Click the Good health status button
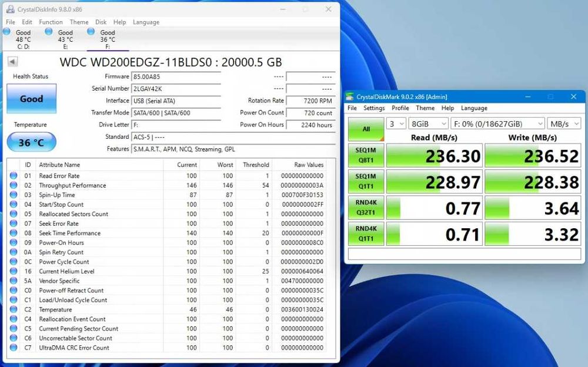Viewport: 588px width, 367px height. (x=32, y=99)
